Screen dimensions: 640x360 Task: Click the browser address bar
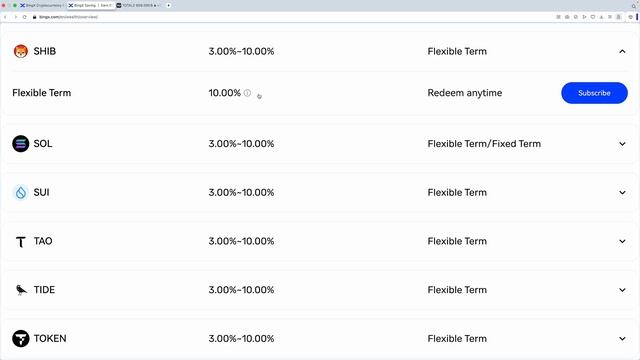286,17
